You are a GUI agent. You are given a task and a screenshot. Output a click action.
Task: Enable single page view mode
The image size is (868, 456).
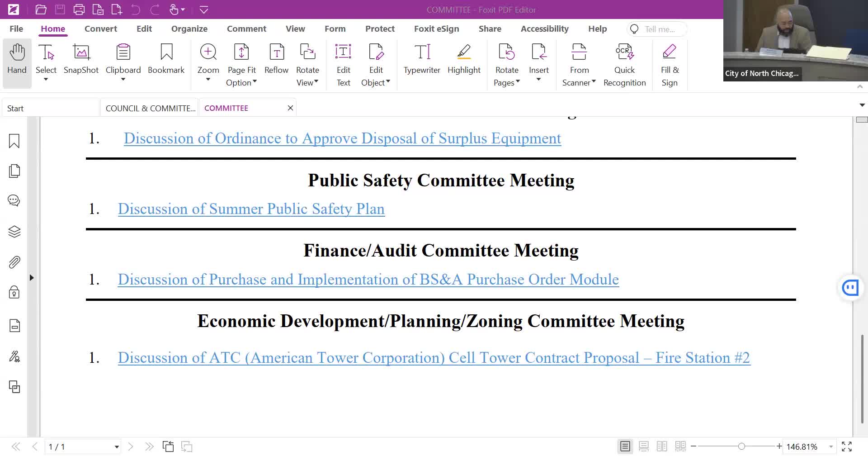coord(625,446)
